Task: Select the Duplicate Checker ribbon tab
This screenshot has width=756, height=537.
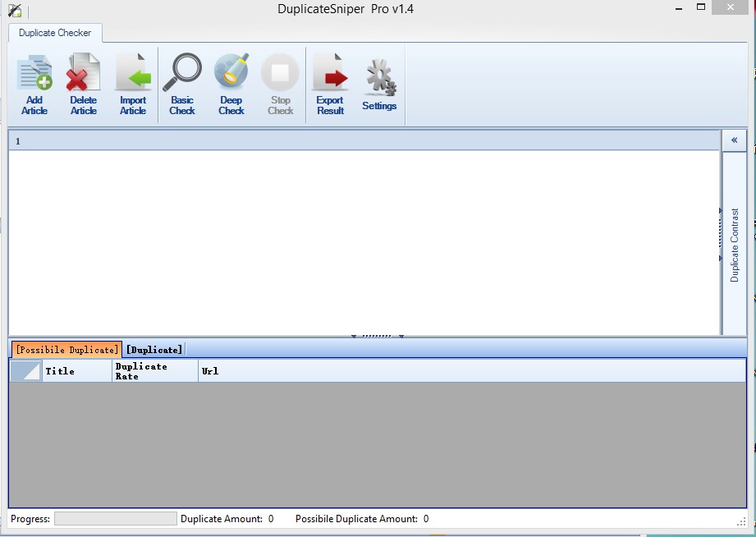Action: coord(56,33)
